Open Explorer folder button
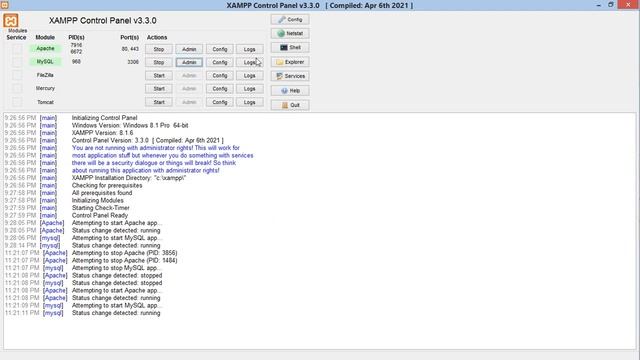The image size is (640, 360). pyautogui.click(x=290, y=62)
